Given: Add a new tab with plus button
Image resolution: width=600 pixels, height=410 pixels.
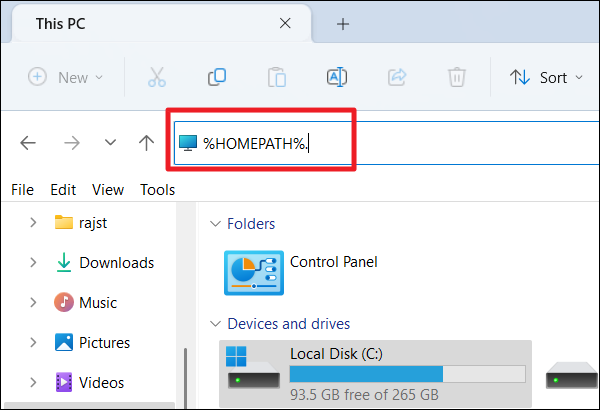Looking at the screenshot, I should [x=343, y=24].
